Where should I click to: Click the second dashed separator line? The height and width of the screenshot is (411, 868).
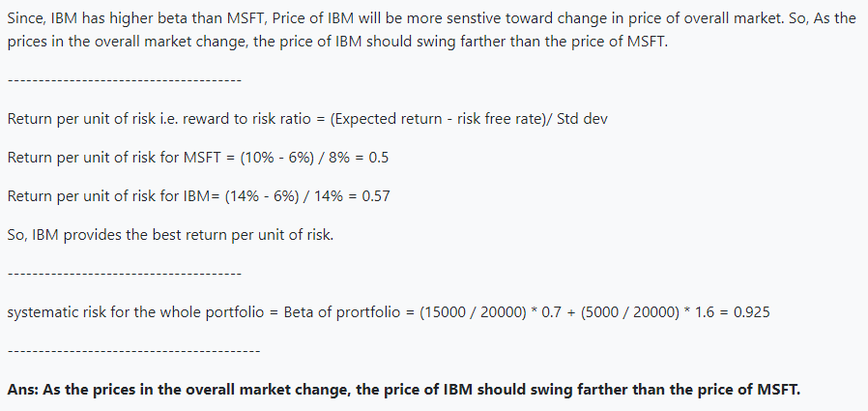124,274
